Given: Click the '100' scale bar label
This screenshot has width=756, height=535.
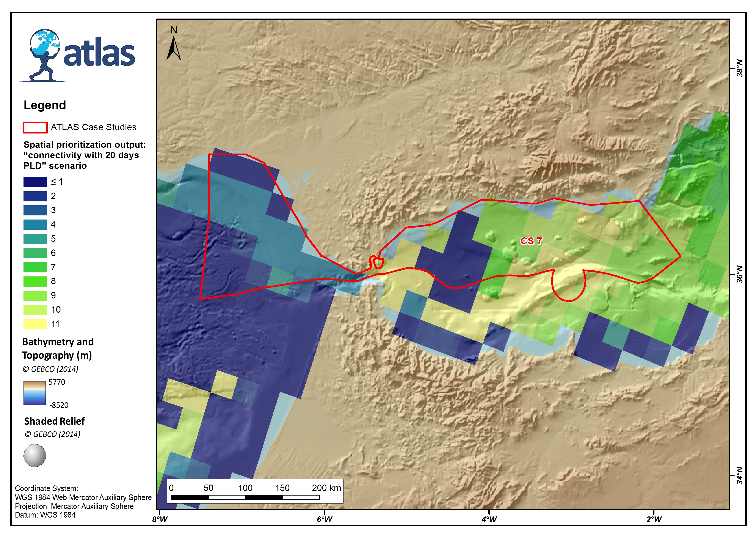Looking at the screenshot, I should click(x=245, y=488).
